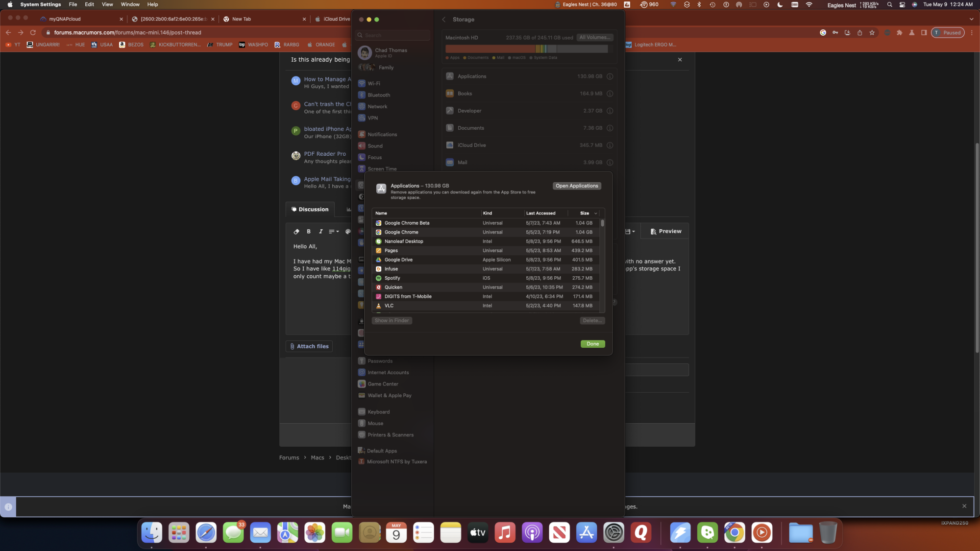980x551 pixels.
Task: Click the Nanoleaf Desktop icon
Action: (378, 241)
